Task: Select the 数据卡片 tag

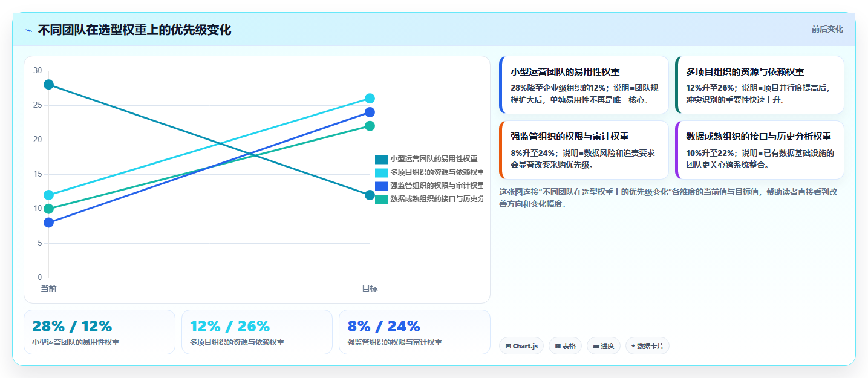Action: tap(647, 346)
